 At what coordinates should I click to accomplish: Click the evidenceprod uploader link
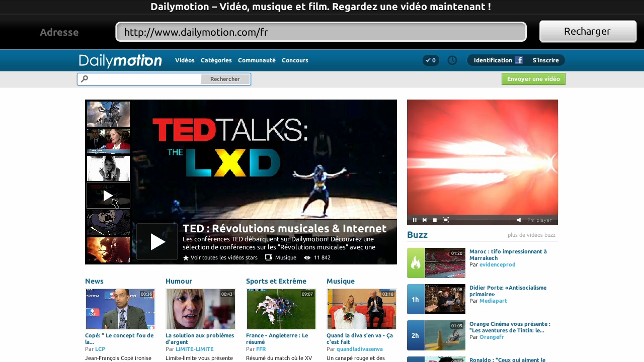(x=498, y=264)
